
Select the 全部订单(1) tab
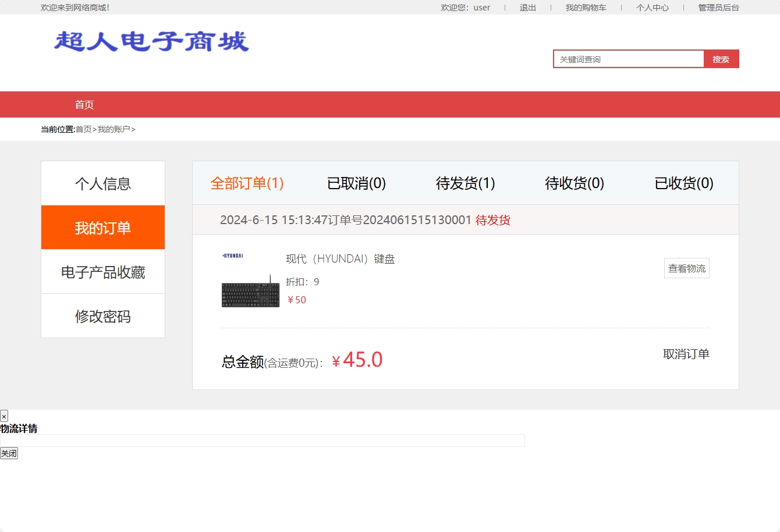point(247,183)
